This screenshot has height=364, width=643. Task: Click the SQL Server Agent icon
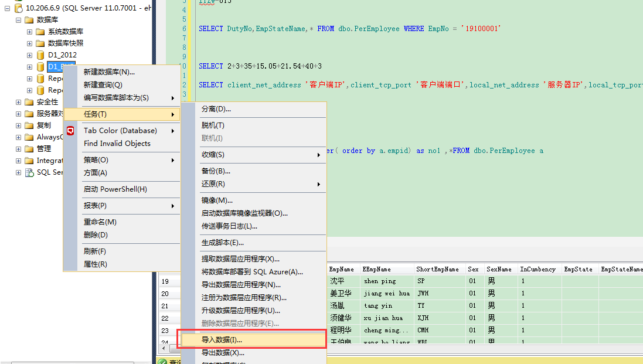click(29, 172)
